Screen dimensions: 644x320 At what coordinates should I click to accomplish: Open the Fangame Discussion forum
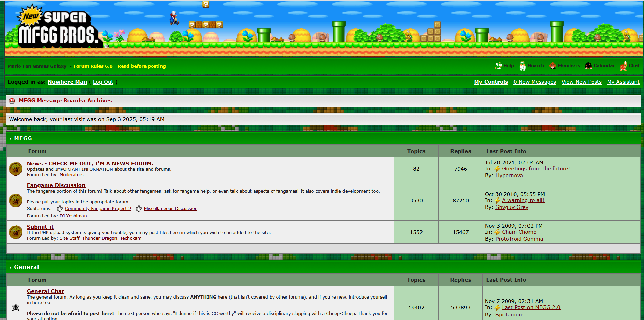(x=56, y=185)
